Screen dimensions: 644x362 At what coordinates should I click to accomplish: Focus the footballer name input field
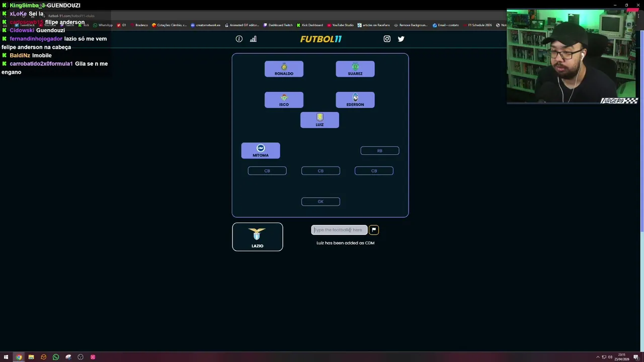[x=339, y=230]
